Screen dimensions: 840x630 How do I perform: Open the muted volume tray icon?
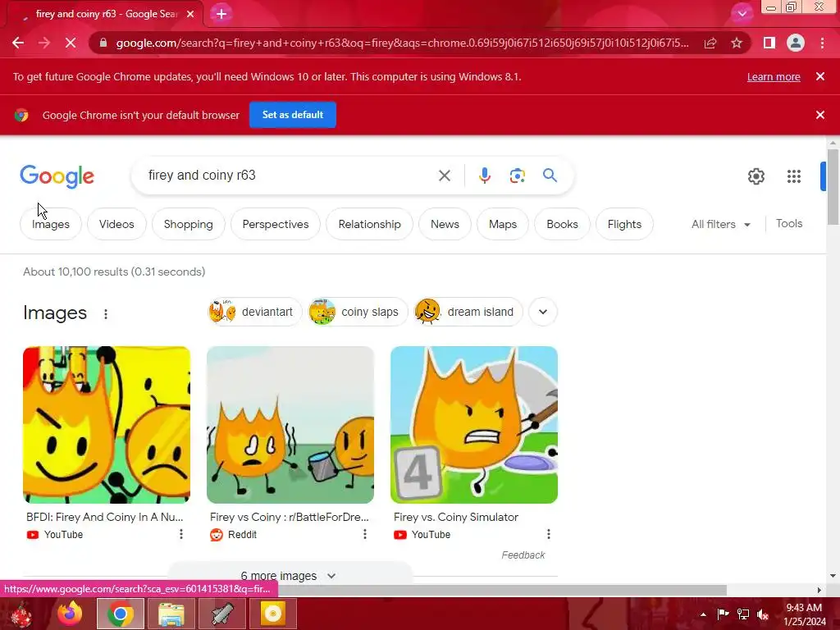(763, 614)
